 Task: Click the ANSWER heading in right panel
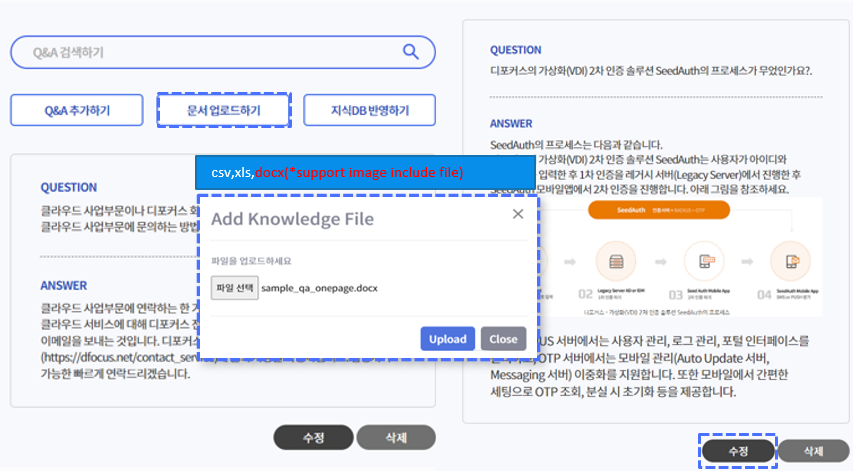511,123
